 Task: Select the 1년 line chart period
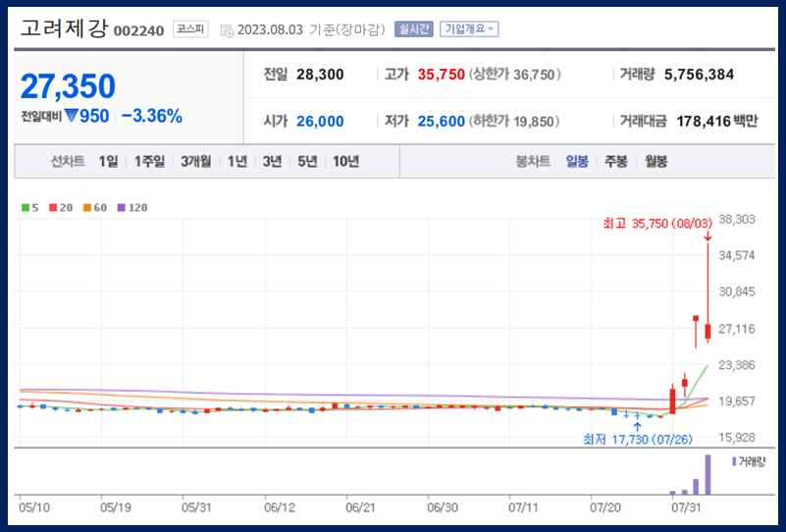coord(236,161)
